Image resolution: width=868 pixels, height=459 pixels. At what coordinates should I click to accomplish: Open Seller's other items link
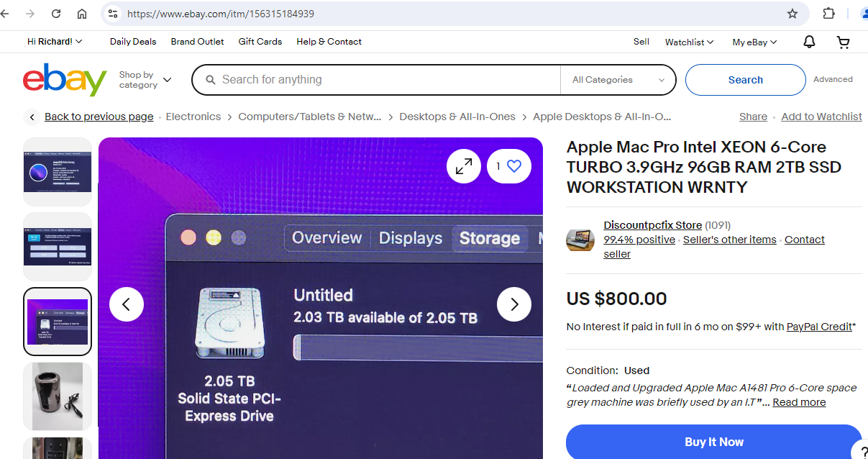729,240
